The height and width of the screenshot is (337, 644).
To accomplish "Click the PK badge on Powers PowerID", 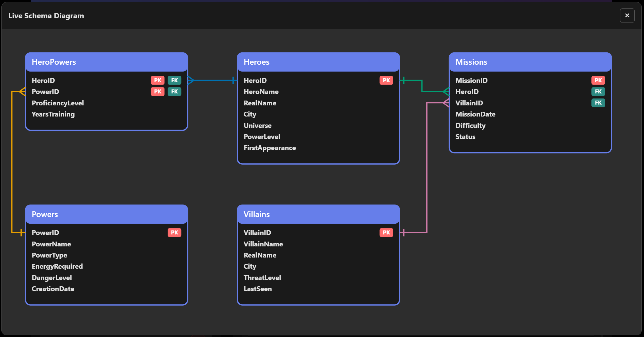I will [x=174, y=232].
